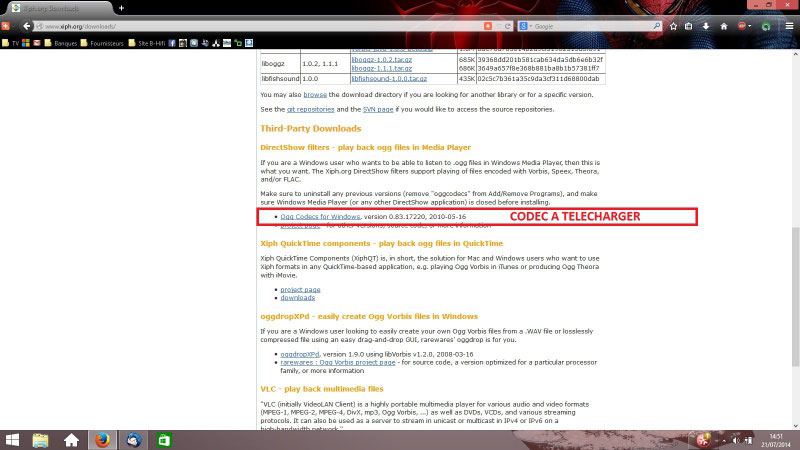The width and height of the screenshot is (800, 450).
Task: Click the 'liboggz' table cell
Action: point(280,64)
